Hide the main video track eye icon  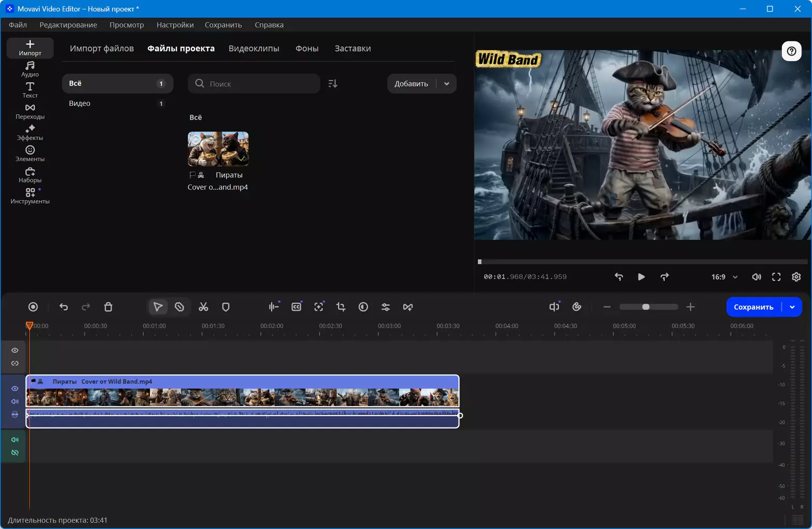(x=15, y=388)
